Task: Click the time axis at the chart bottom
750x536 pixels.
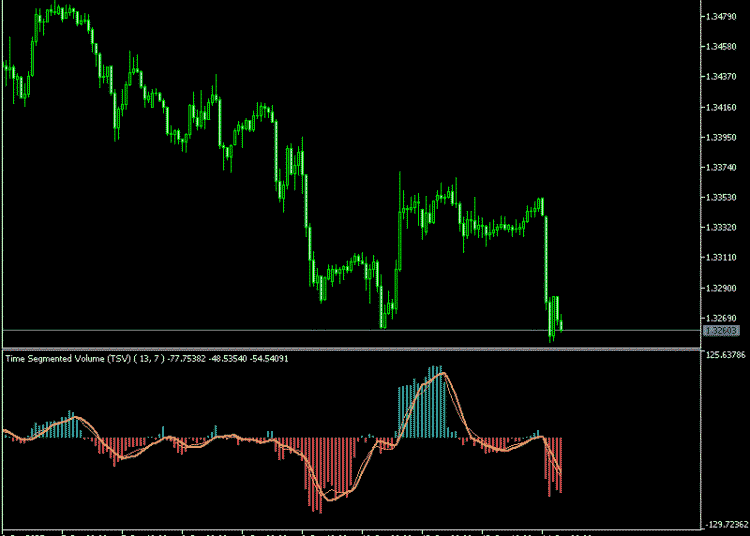Action: (350, 531)
